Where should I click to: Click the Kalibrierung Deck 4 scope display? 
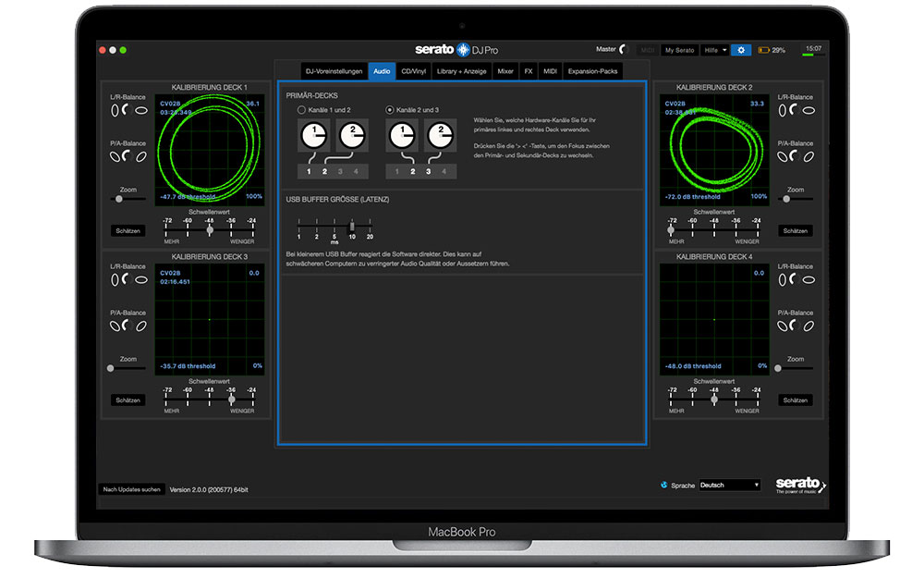point(714,319)
